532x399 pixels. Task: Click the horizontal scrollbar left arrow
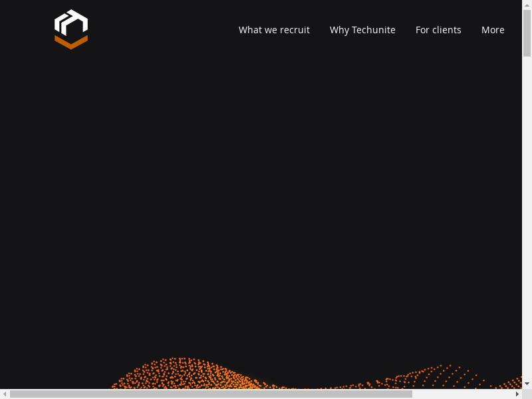point(5,394)
